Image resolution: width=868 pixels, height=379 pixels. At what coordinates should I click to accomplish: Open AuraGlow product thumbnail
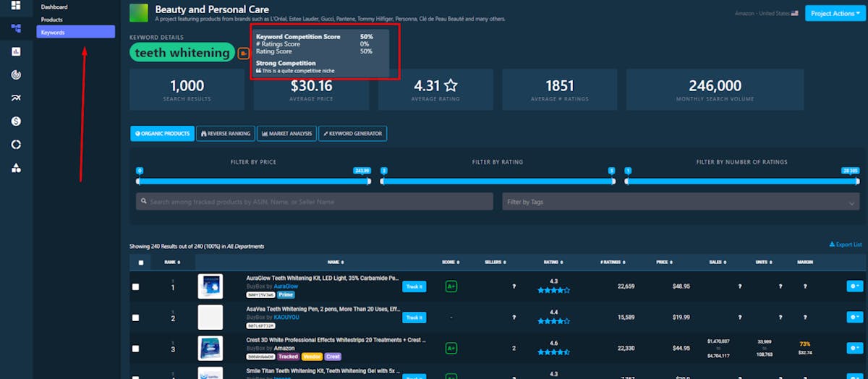click(x=210, y=286)
